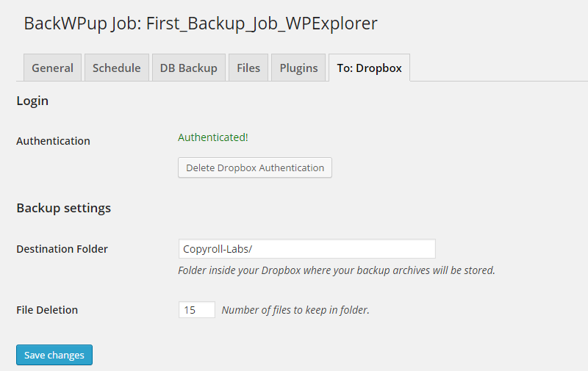This screenshot has width=588, height=371.
Task: Click the File Deletion label
Action: [x=47, y=310]
